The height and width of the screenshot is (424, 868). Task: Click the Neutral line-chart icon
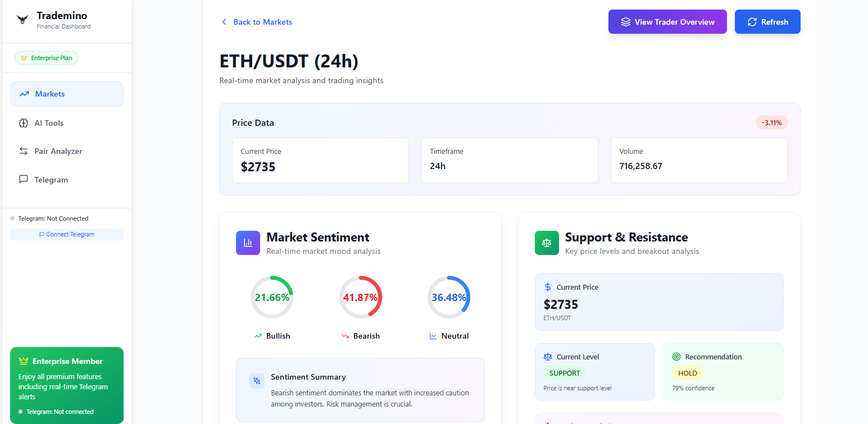pos(432,335)
